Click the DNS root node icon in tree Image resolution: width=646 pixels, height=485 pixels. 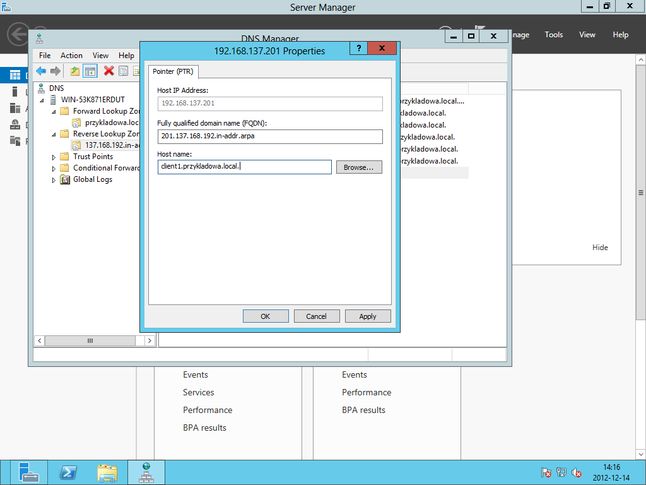click(41, 88)
